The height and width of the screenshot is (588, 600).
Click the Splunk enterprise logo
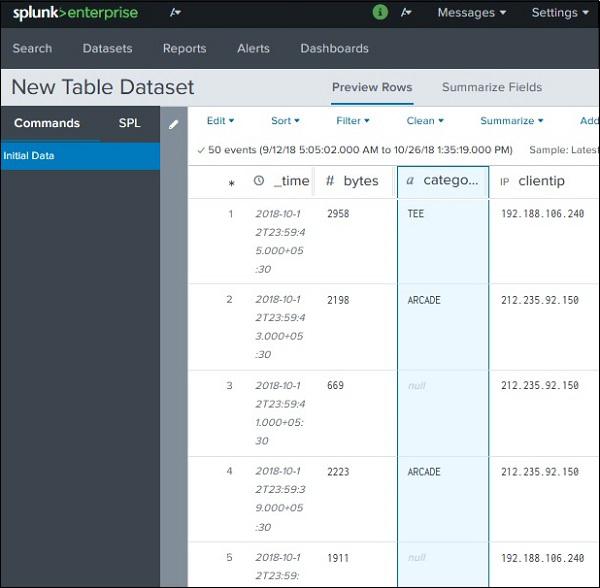[x=75, y=13]
